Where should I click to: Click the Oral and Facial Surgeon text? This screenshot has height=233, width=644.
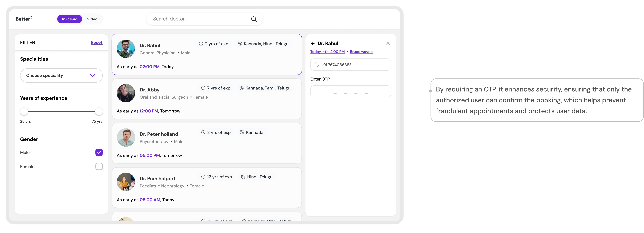coord(164,97)
